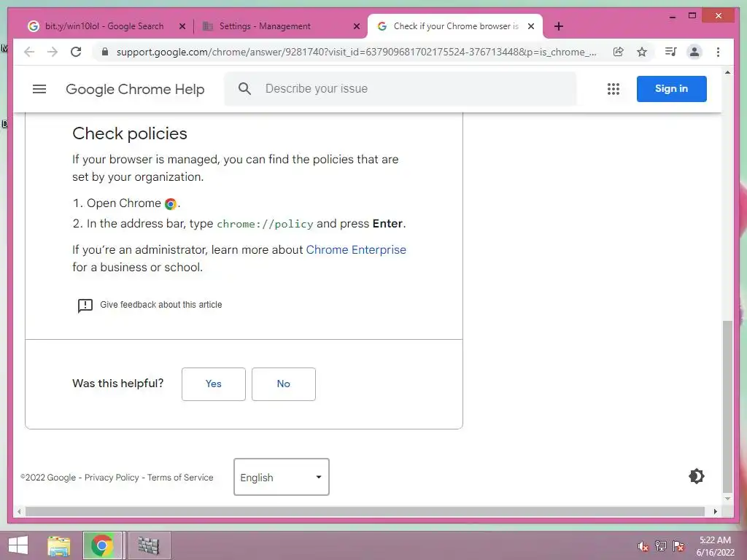Click the scroll left arrow
Image resolution: width=747 pixels, height=560 pixels.
pos(19,511)
